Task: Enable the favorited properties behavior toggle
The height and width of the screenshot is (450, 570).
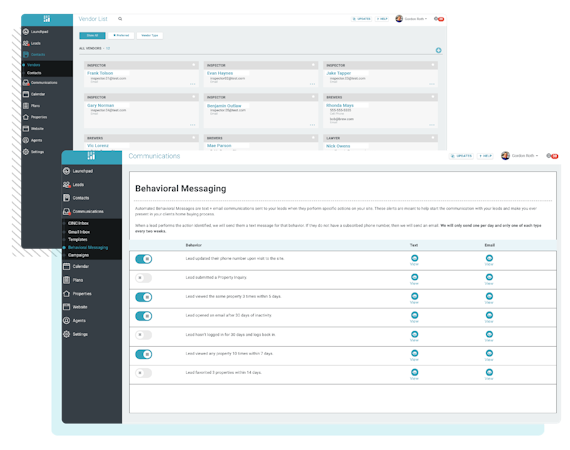Action: pyautogui.click(x=144, y=373)
